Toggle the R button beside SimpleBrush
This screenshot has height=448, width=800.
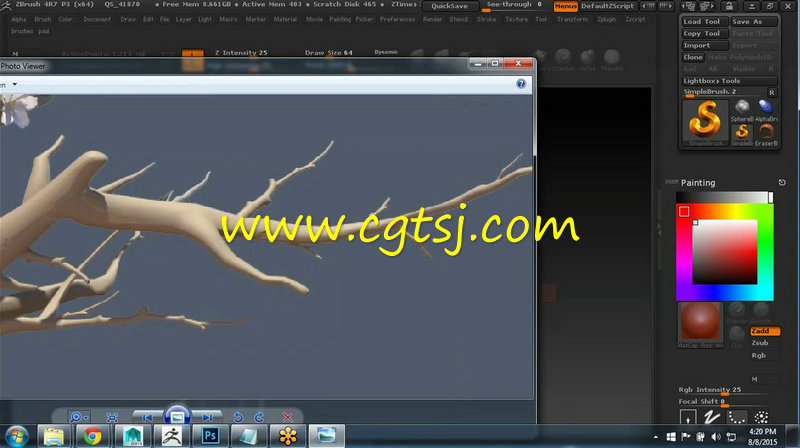tap(772, 92)
